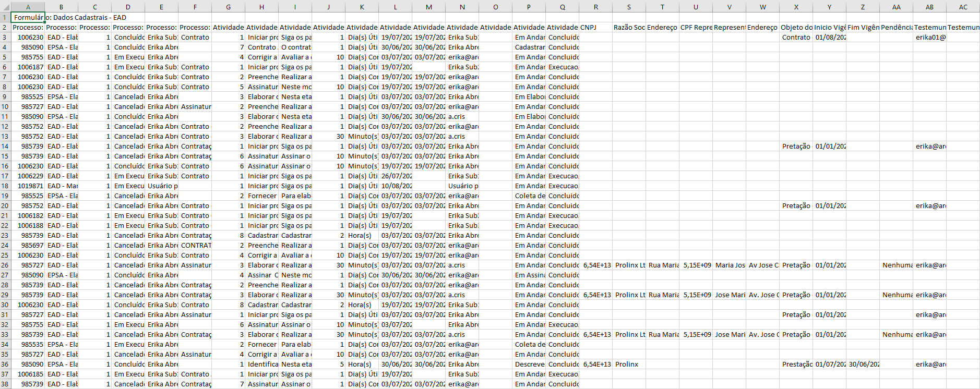Click the 01/08/202 date in row 3
Screen dimensions: 980x389
click(x=829, y=37)
